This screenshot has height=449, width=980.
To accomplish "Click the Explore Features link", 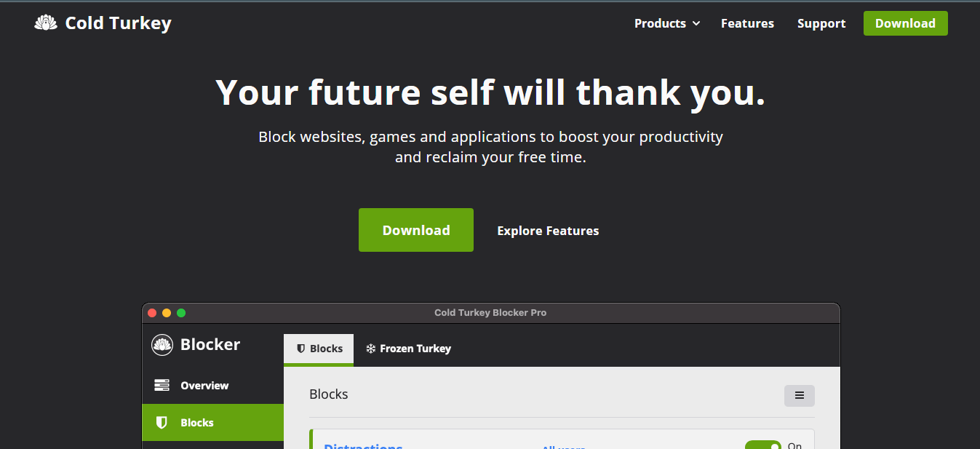I will [548, 231].
